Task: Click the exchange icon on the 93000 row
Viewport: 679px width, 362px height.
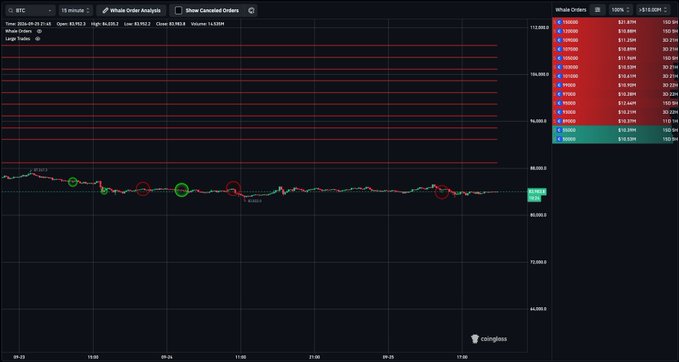Action: pyautogui.click(x=559, y=112)
